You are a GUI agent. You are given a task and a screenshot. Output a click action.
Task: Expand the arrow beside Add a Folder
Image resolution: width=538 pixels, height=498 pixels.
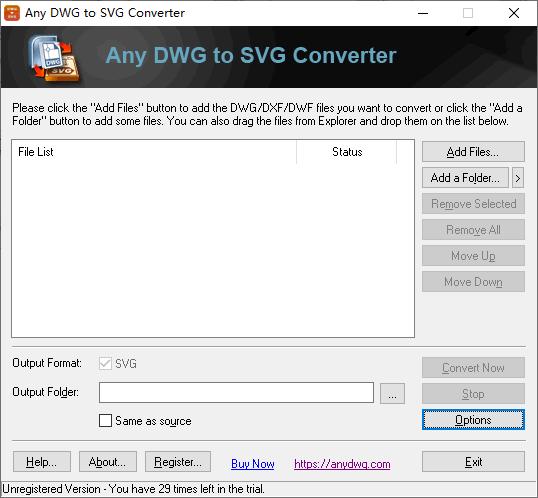[518, 178]
